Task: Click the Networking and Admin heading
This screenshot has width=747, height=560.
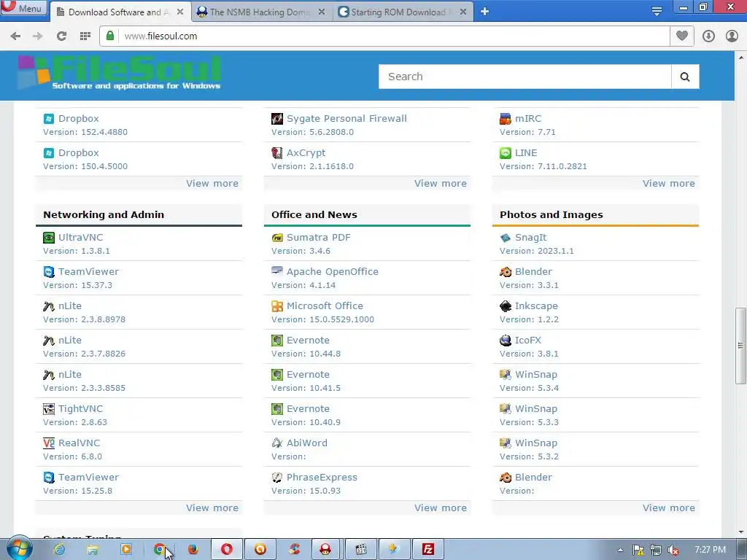Action: pyautogui.click(x=104, y=215)
